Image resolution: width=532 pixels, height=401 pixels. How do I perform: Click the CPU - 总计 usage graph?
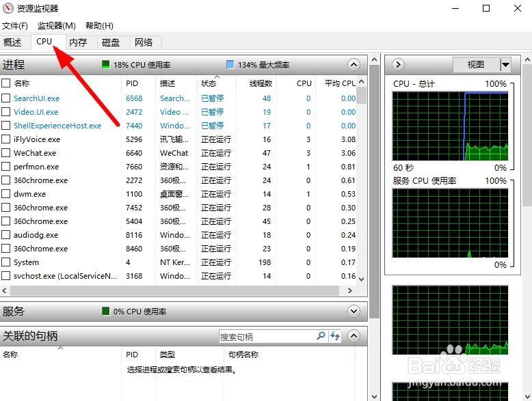tap(450, 126)
